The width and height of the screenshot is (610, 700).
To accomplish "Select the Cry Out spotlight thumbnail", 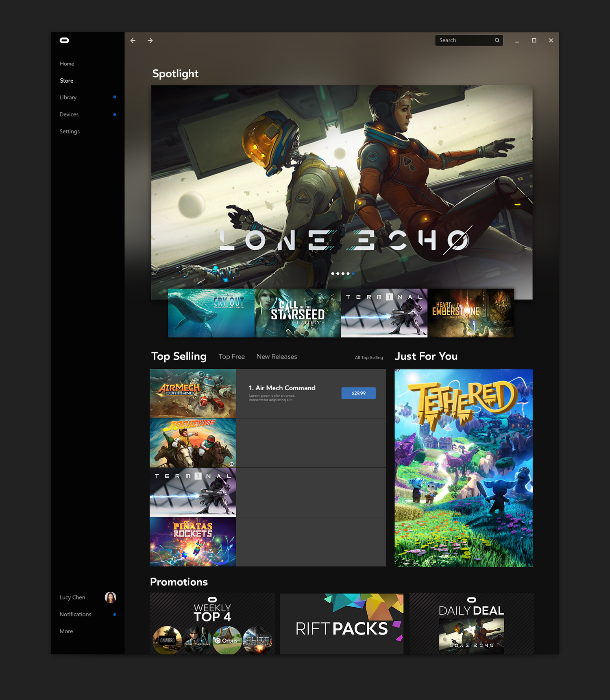I will coord(211,313).
